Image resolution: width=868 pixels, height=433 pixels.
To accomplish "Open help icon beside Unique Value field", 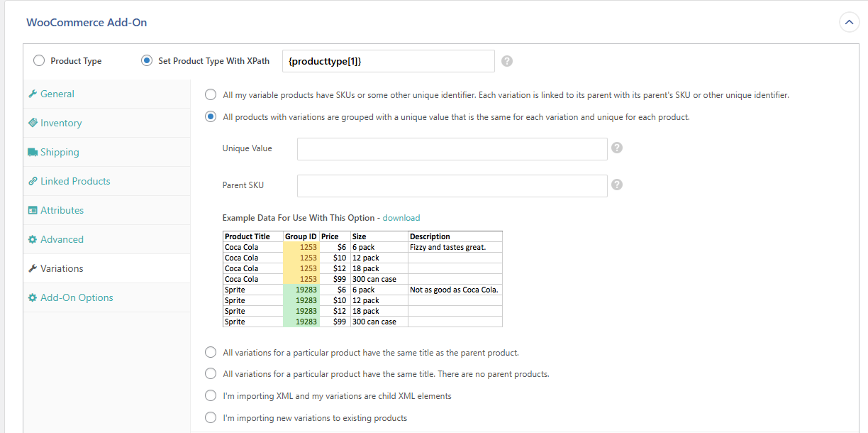I will click(x=617, y=148).
